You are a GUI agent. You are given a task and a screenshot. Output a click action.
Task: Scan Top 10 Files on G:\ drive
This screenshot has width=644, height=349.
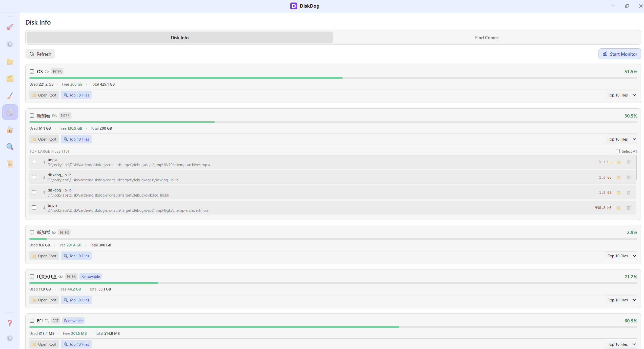point(76,300)
